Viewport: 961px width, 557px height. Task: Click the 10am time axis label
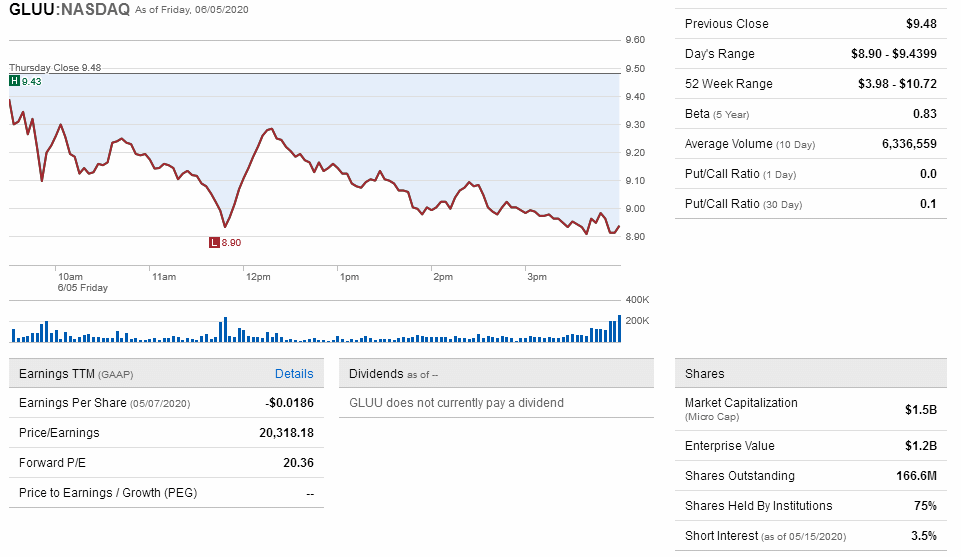[70, 277]
